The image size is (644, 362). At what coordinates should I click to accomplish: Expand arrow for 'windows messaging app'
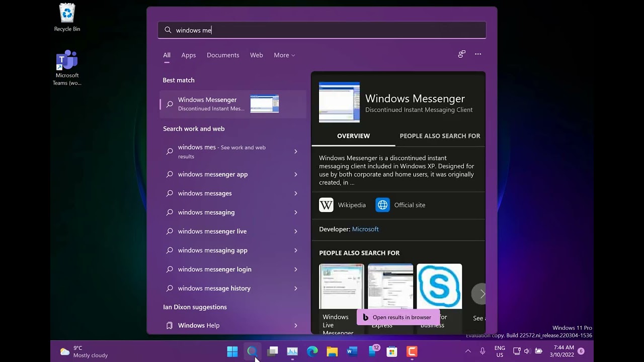296,250
